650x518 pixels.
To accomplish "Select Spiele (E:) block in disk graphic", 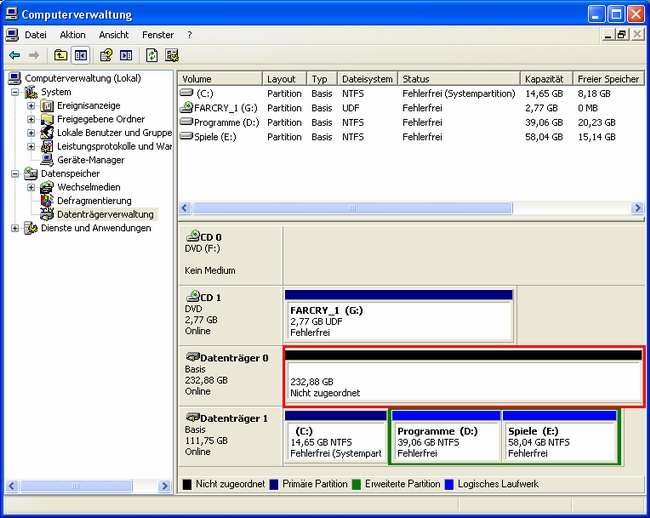I will point(559,437).
